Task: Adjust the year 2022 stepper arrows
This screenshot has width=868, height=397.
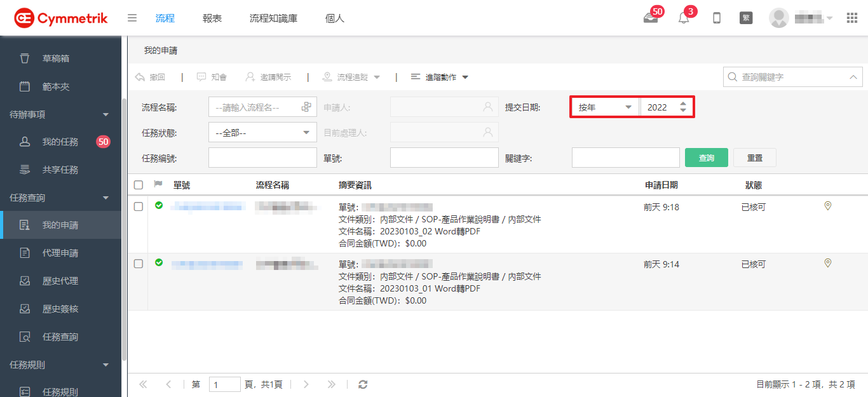Action: click(683, 107)
